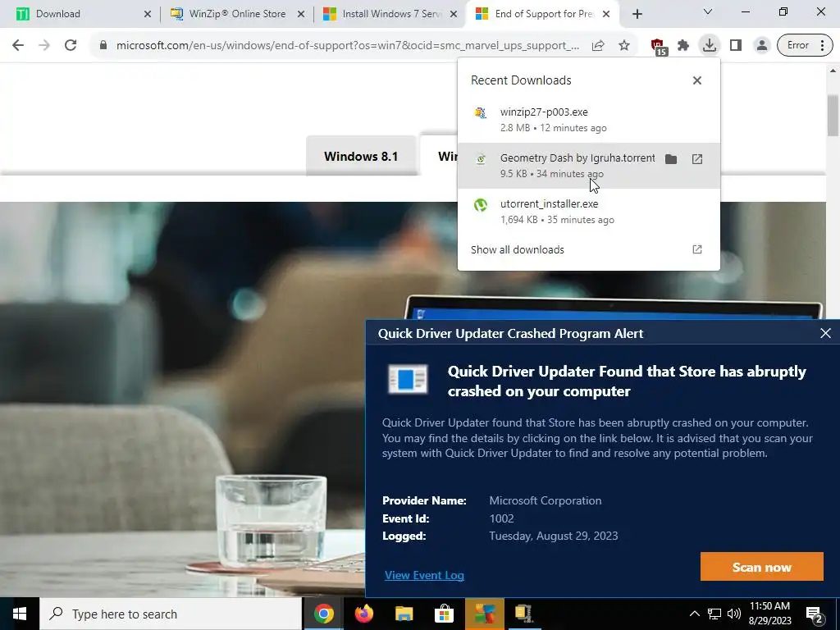
Task: Click the Error chrome menu button
Action: click(x=805, y=46)
